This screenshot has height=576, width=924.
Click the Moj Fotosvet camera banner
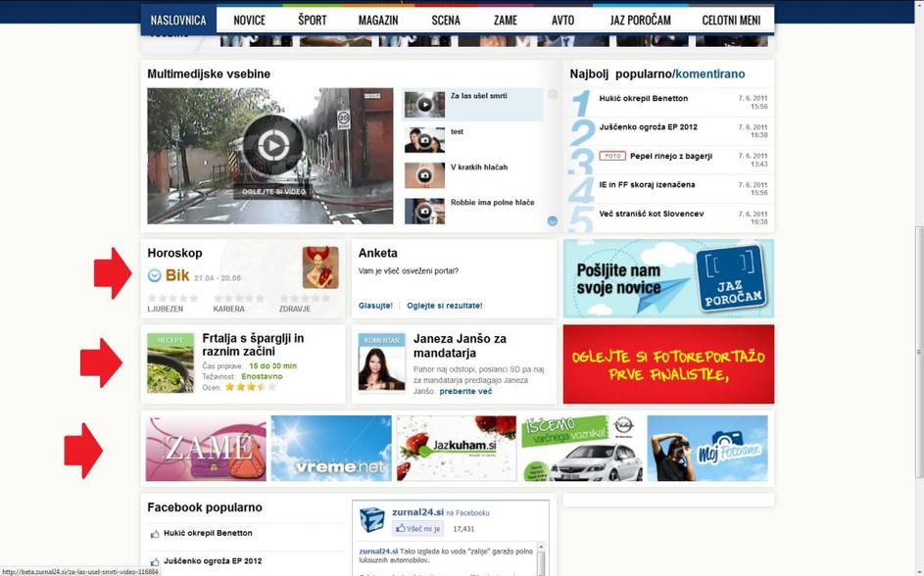coord(706,449)
